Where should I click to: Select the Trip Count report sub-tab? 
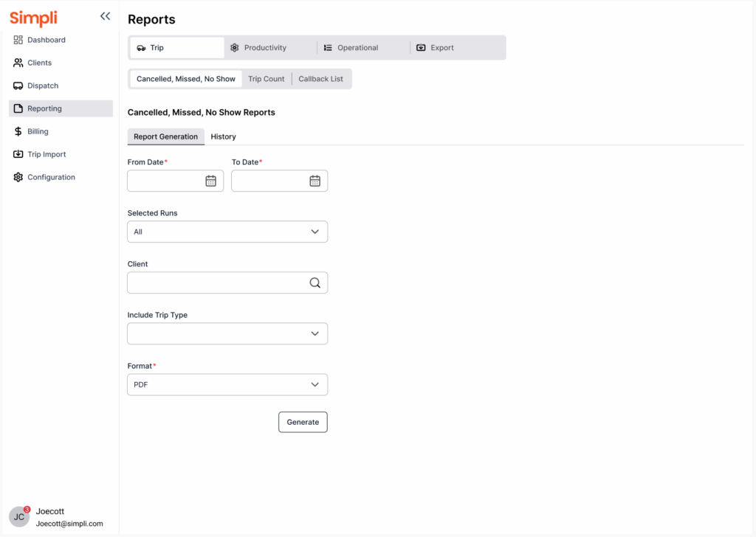pos(266,79)
